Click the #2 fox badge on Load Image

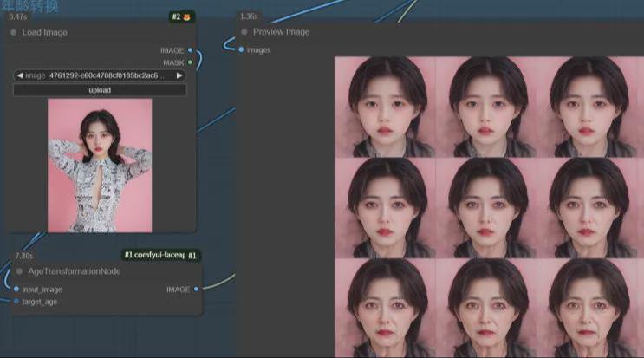[x=180, y=16]
